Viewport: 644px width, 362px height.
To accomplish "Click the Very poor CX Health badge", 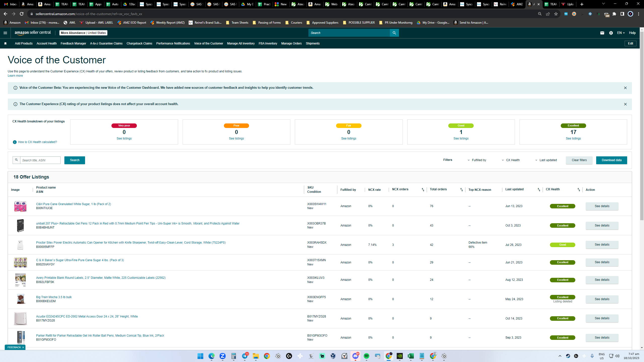I will coord(124,126).
